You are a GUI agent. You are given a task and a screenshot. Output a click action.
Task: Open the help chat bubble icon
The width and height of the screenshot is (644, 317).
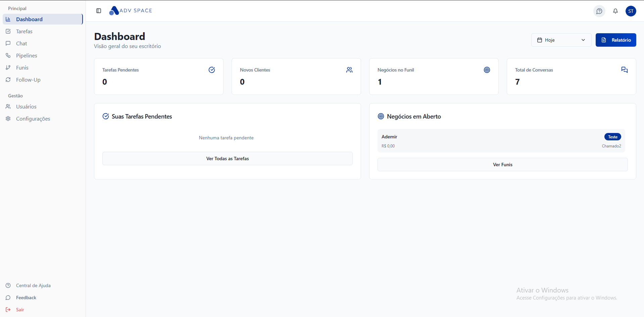(599, 11)
